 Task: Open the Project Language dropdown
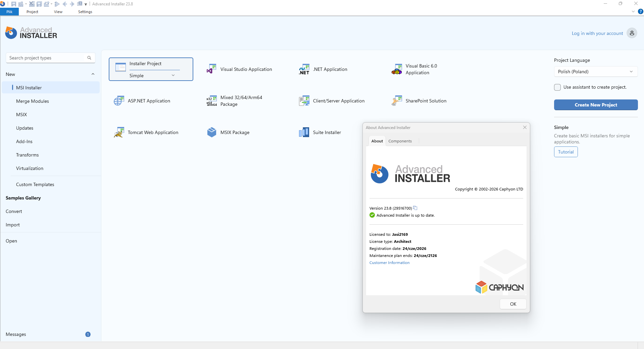596,72
